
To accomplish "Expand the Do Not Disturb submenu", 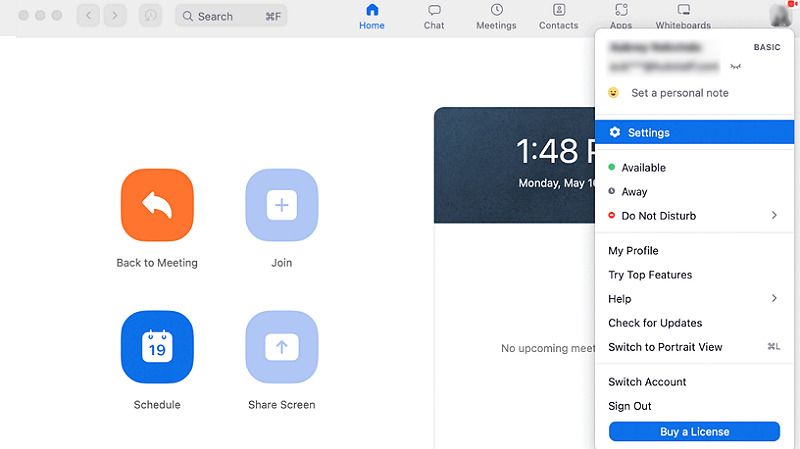I will (774, 216).
